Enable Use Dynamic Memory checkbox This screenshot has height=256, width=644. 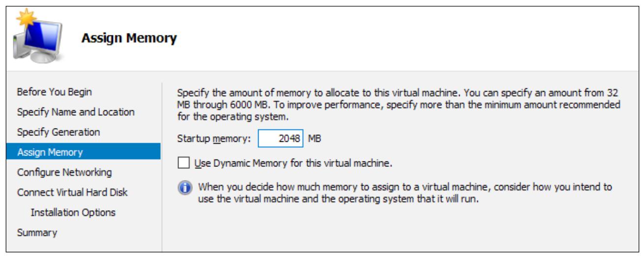tap(183, 163)
